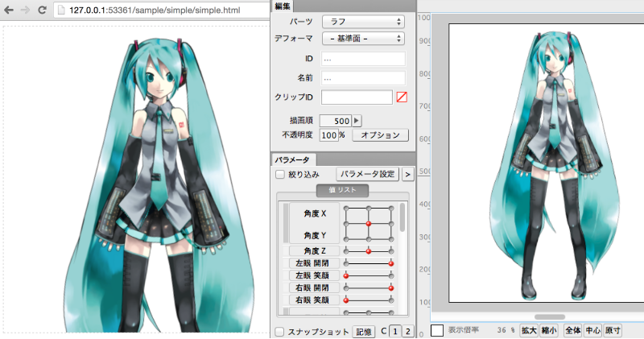Click the ID input field
644x339 pixels.
tap(363, 59)
